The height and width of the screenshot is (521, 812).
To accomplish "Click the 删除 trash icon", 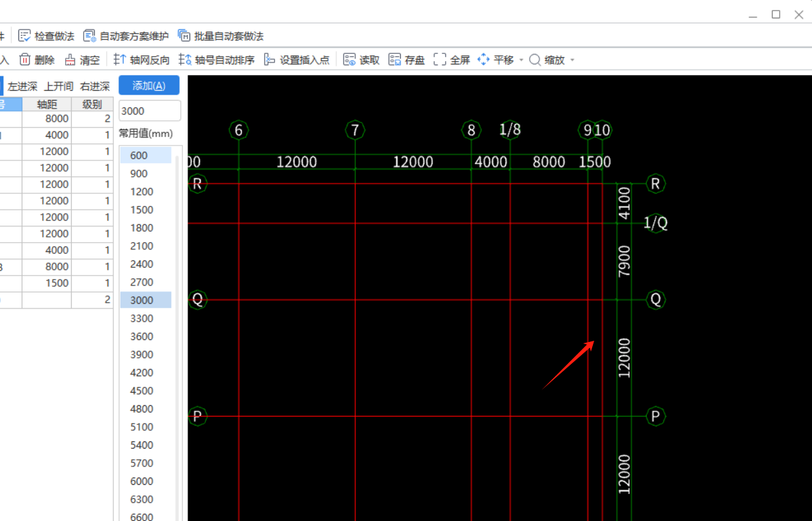I will point(25,60).
